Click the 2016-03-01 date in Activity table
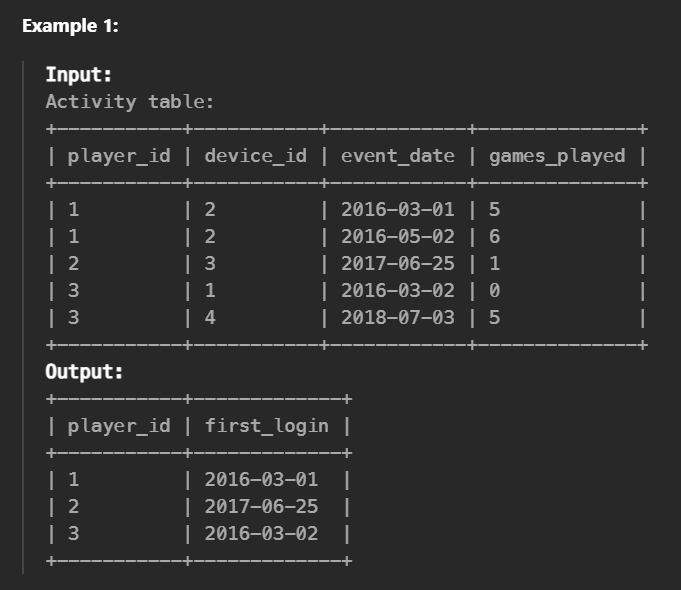The image size is (681, 590). (x=398, y=209)
